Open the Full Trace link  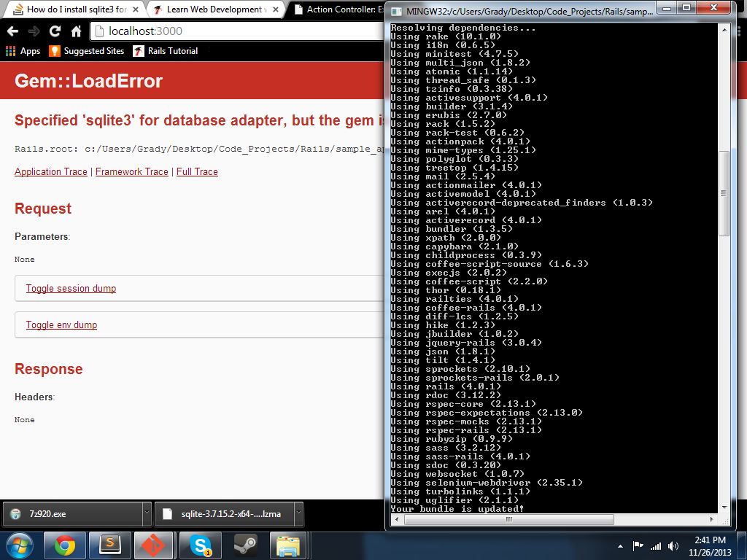pos(197,172)
